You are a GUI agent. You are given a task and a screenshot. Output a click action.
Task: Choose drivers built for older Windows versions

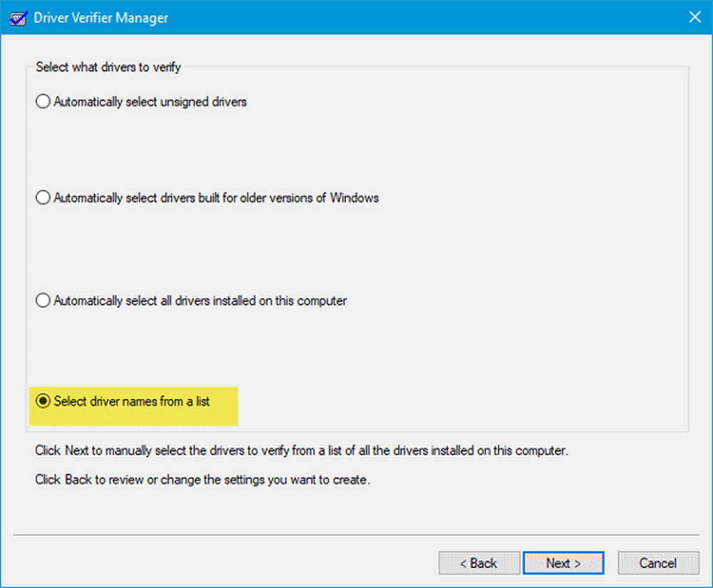click(x=43, y=197)
